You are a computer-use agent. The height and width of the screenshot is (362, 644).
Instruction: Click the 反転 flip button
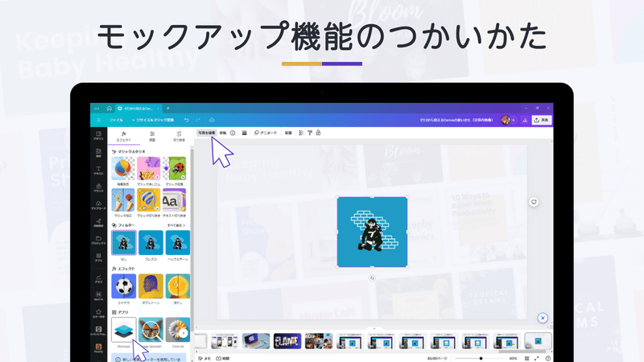[223, 133]
